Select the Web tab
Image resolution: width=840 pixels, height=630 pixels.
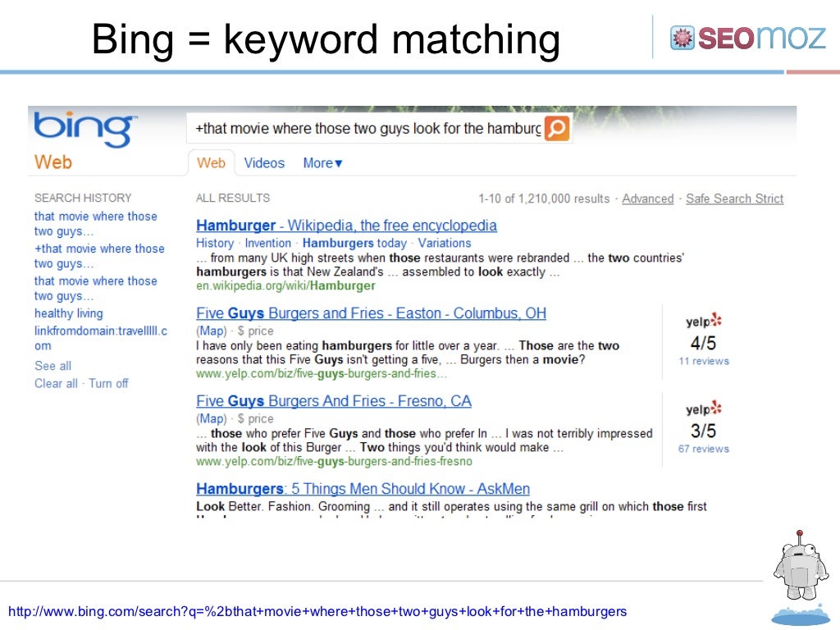tap(211, 163)
